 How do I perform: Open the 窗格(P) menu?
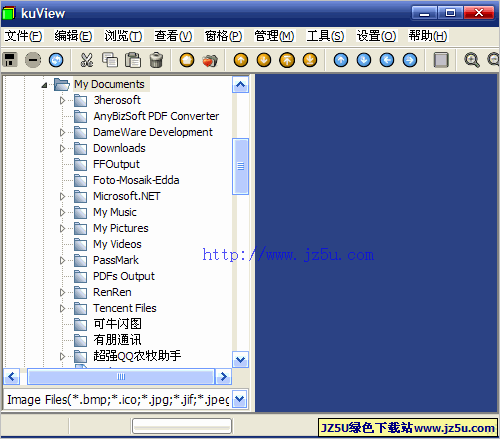point(223,36)
